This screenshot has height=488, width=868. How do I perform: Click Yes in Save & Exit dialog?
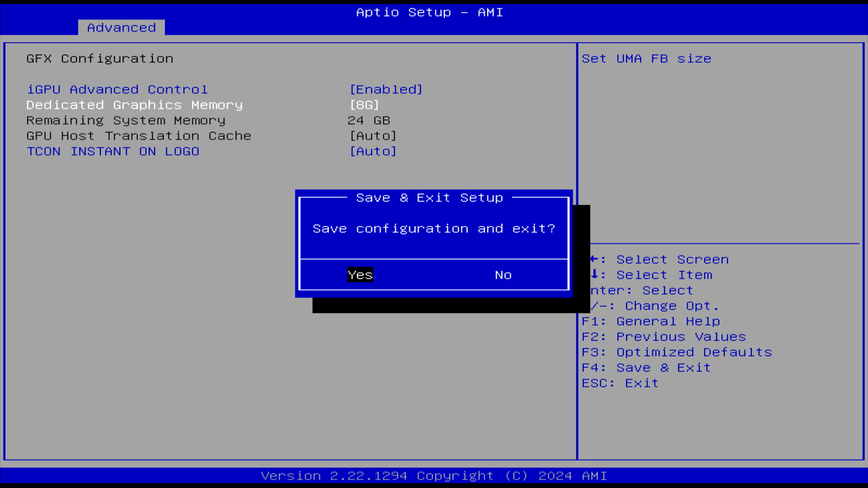click(x=360, y=275)
